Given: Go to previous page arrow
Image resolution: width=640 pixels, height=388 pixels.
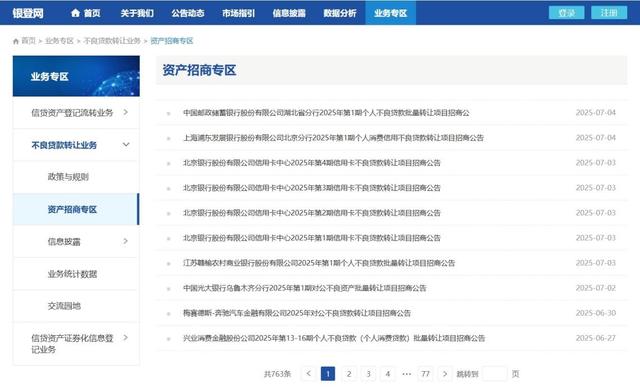Looking at the screenshot, I should [x=309, y=374].
